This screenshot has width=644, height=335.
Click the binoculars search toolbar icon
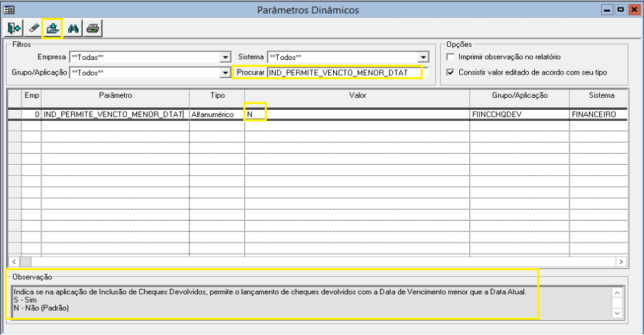coord(73,28)
